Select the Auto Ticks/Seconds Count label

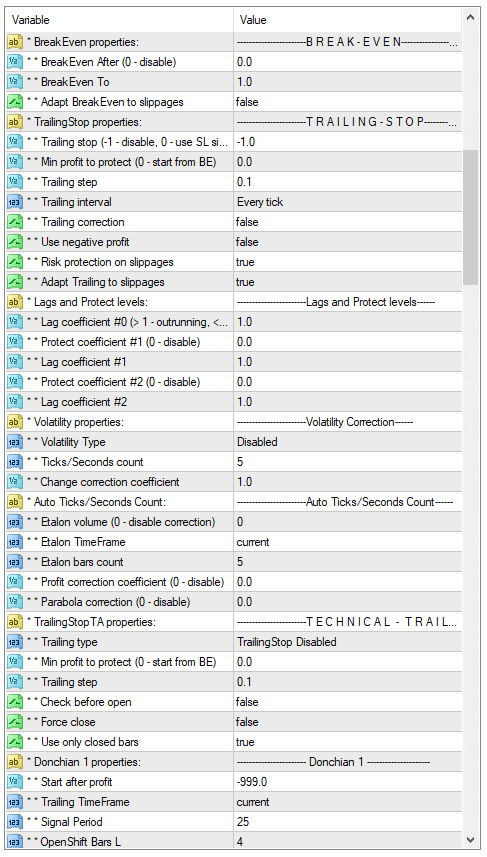(x=96, y=502)
